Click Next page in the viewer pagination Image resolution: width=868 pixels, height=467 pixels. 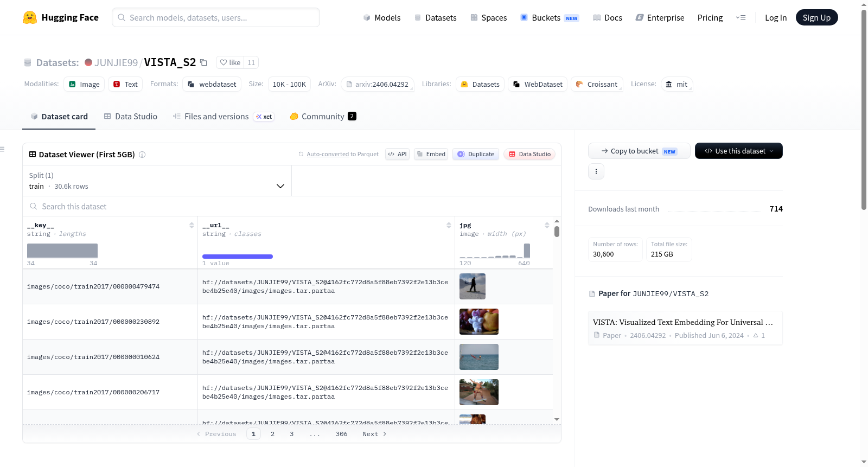(374, 434)
